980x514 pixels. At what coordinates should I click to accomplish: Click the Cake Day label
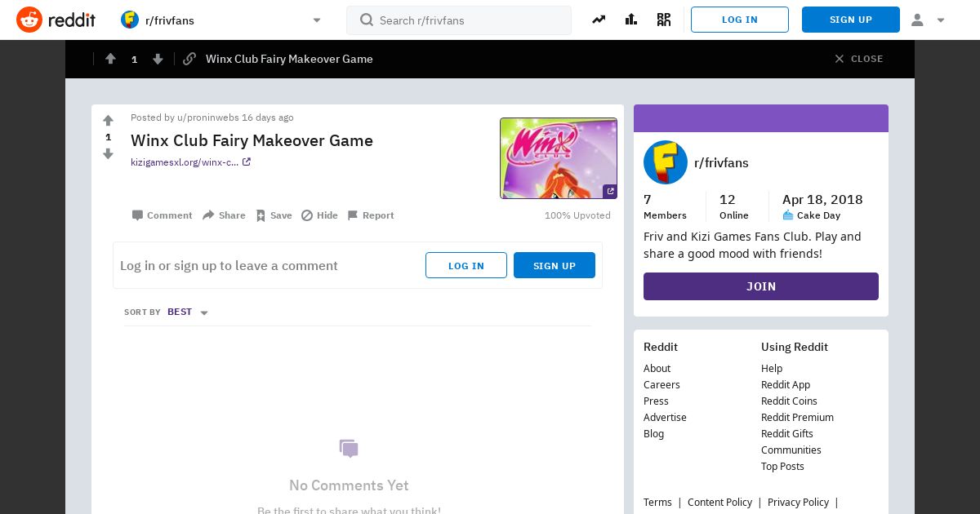(818, 215)
